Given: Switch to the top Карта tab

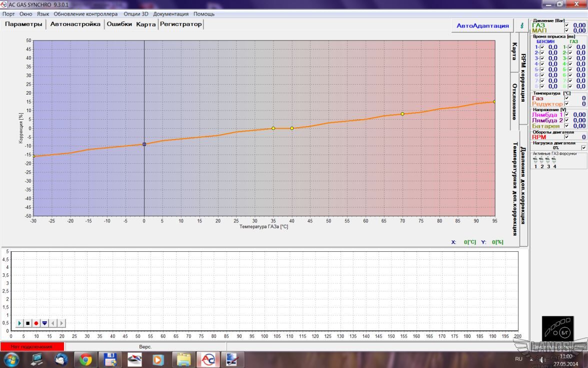Looking at the screenshot, I should [x=146, y=24].
